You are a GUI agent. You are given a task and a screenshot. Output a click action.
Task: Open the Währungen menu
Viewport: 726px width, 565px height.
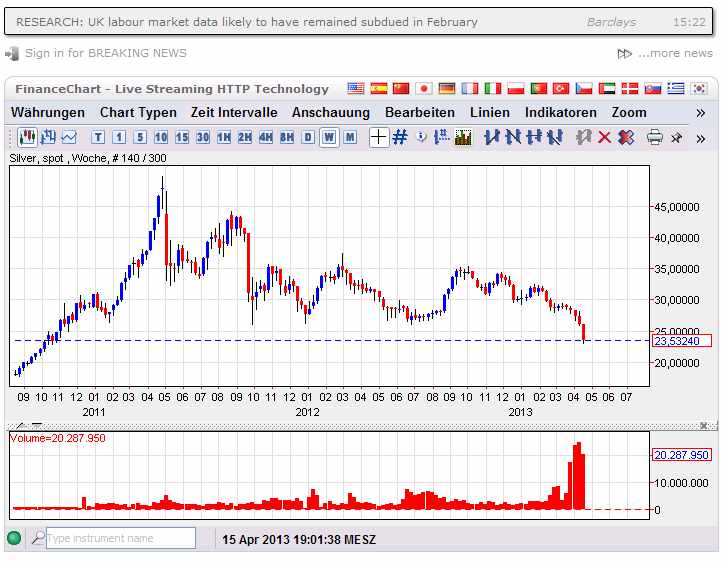[x=48, y=113]
